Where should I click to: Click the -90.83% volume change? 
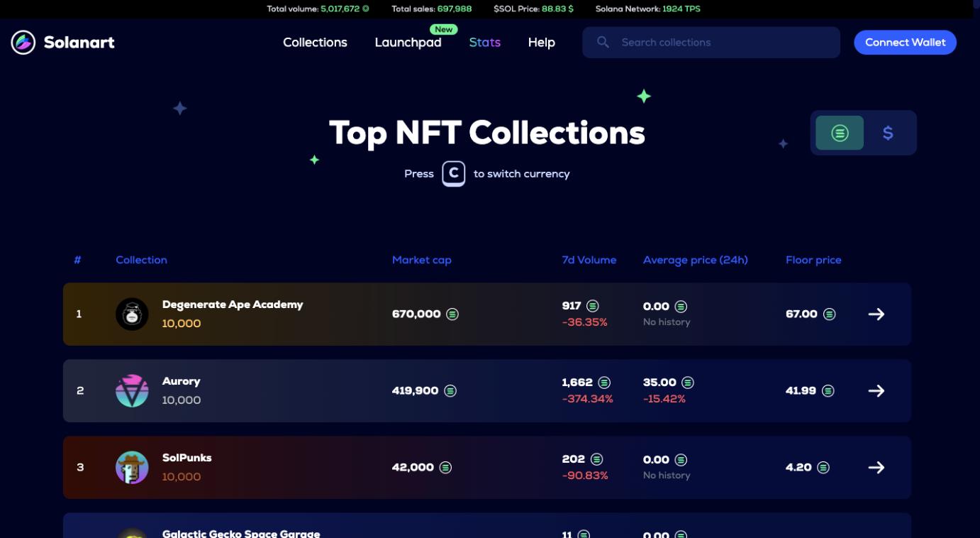point(585,476)
